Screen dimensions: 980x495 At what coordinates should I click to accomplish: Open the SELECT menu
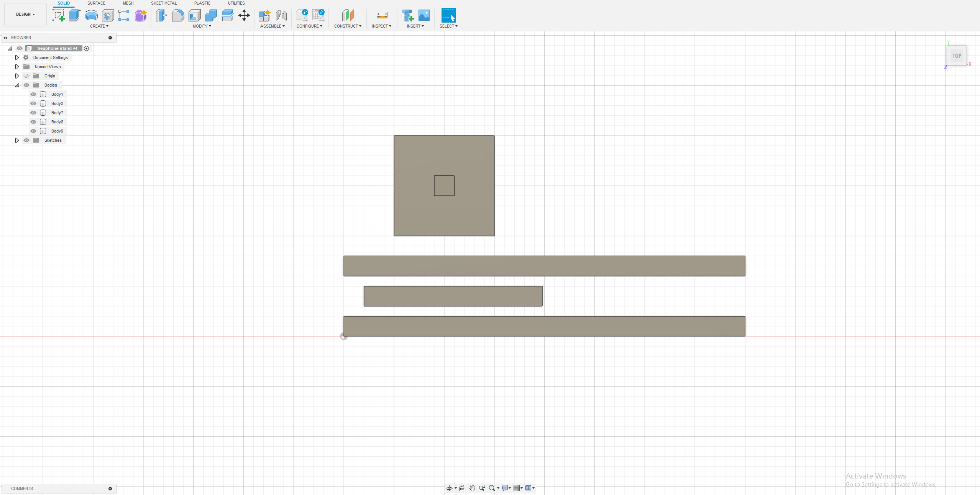click(448, 26)
